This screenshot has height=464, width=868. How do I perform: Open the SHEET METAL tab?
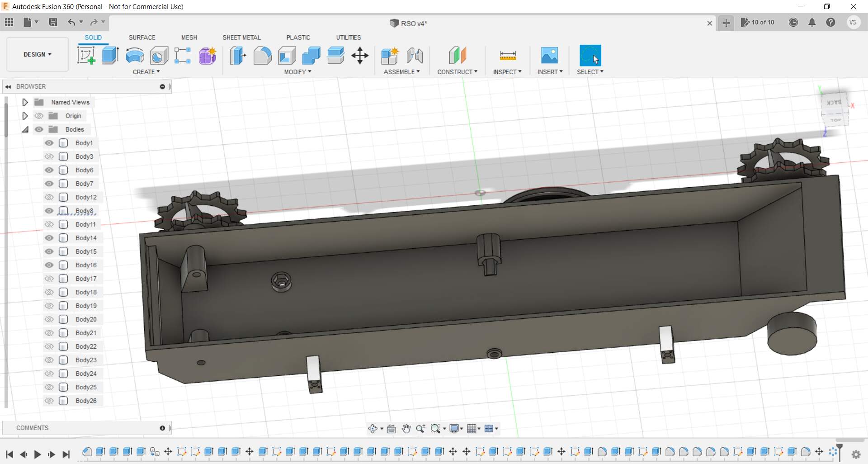coord(241,38)
